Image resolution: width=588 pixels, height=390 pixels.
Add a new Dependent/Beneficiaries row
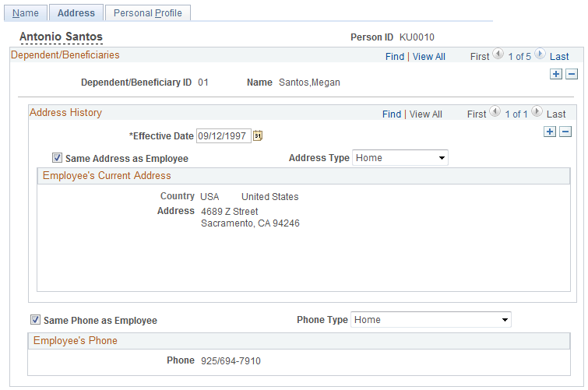[x=556, y=74]
